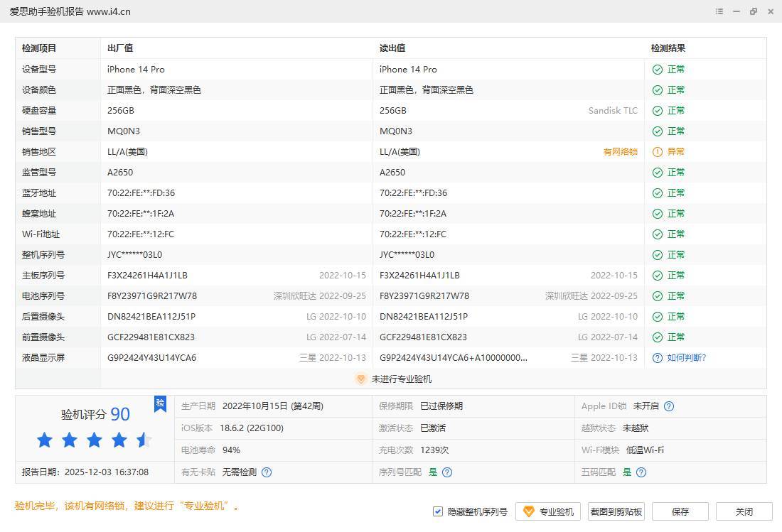This screenshot has height=532, width=782.
Task: Click the green check icon for 设备型号
Action: tap(658, 70)
